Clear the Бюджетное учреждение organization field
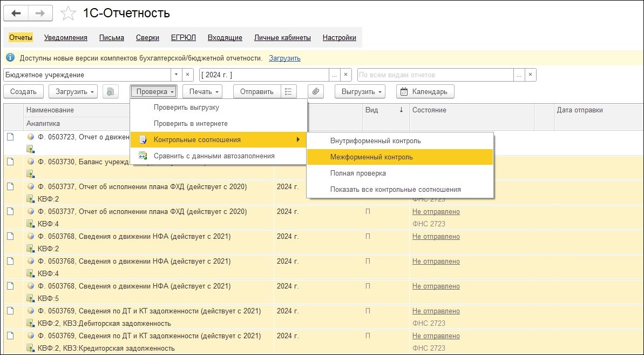The height and width of the screenshot is (355, 644). pyautogui.click(x=188, y=75)
